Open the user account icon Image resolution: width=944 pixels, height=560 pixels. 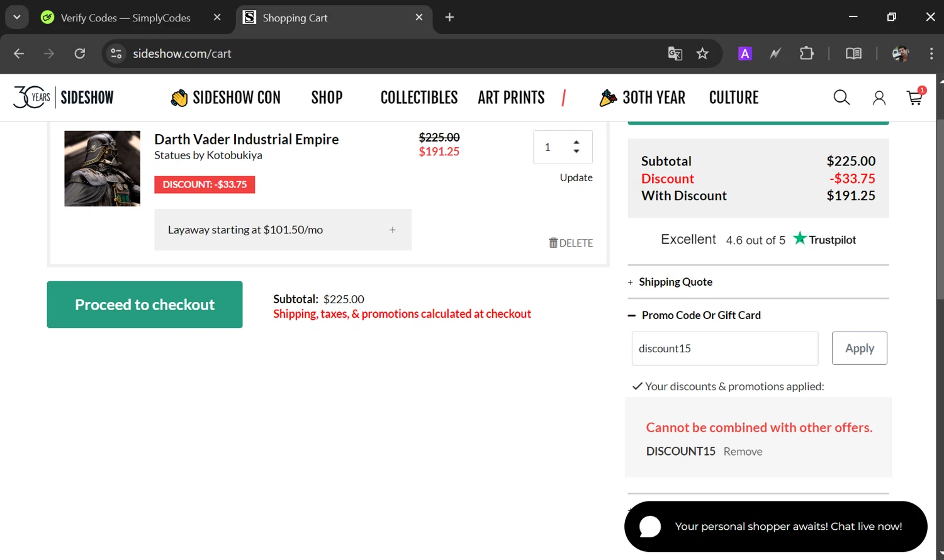point(879,98)
